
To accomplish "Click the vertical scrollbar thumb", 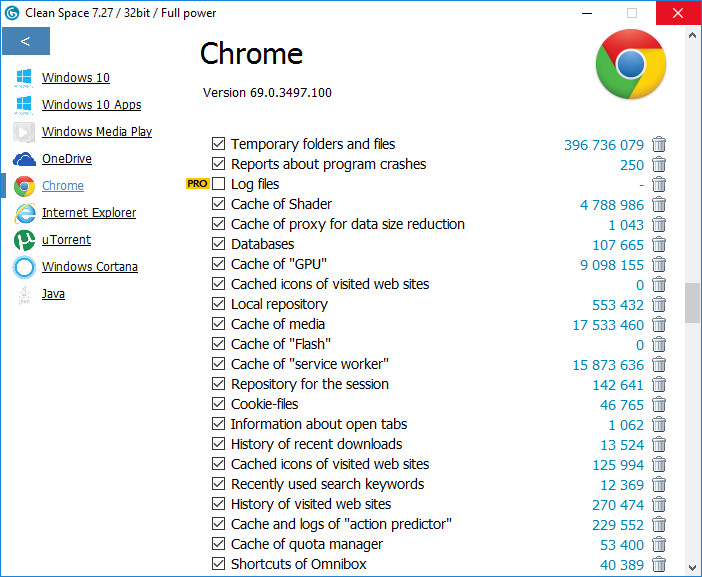I will (x=692, y=302).
